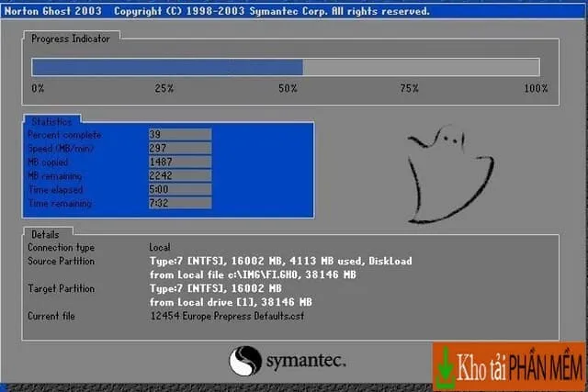Click the MB remaining value 2242

(x=180, y=175)
